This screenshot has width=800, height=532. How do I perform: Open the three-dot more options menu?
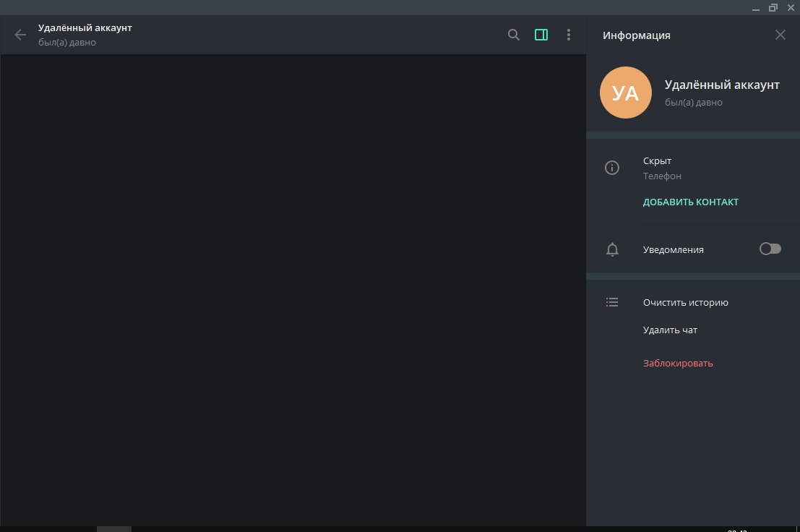(568, 35)
